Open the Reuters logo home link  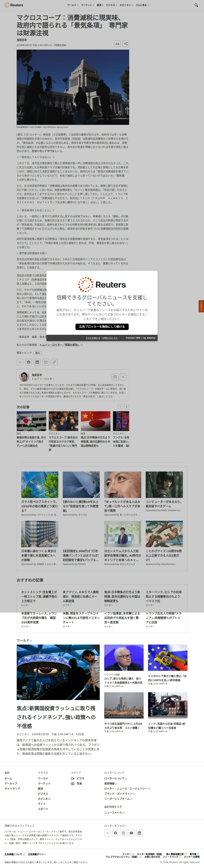14,5
